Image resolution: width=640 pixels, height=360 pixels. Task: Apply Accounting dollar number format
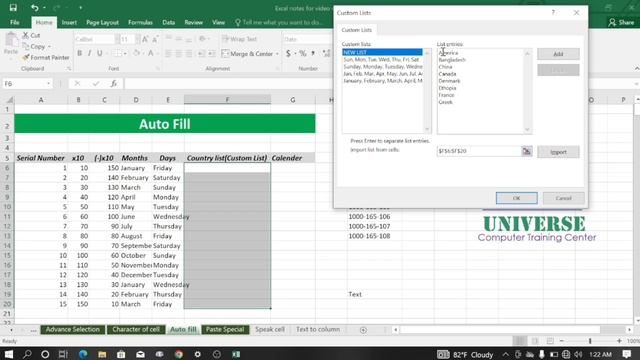[x=288, y=53]
